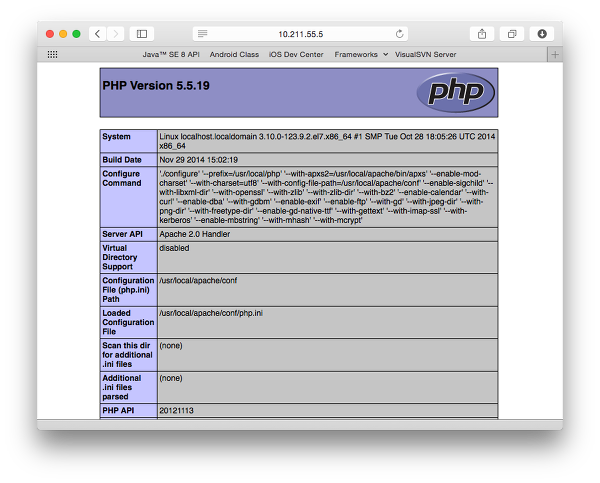The height and width of the screenshot is (483, 600).
Task: Go back with the Safari back arrow
Action: 98,34
